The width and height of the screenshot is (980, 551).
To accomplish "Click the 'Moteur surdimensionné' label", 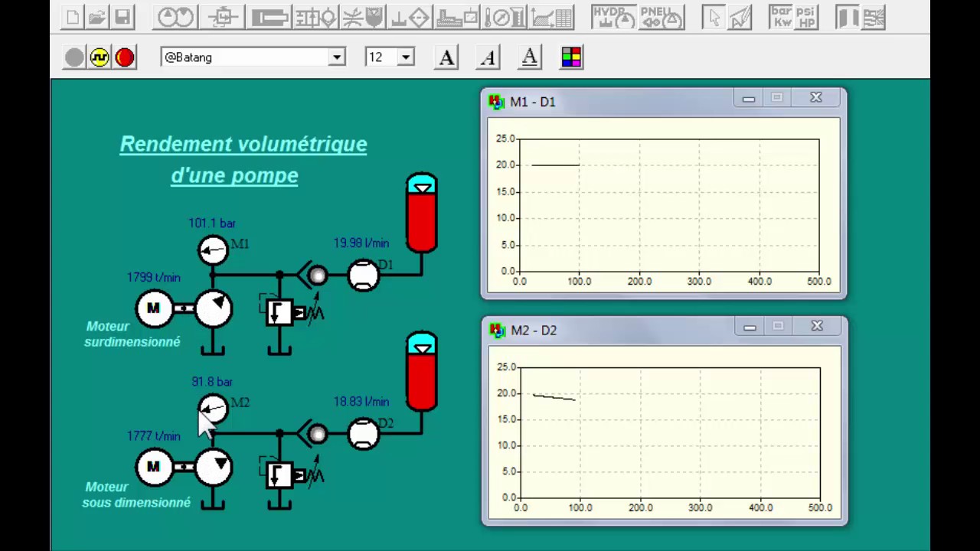I will (x=132, y=334).
